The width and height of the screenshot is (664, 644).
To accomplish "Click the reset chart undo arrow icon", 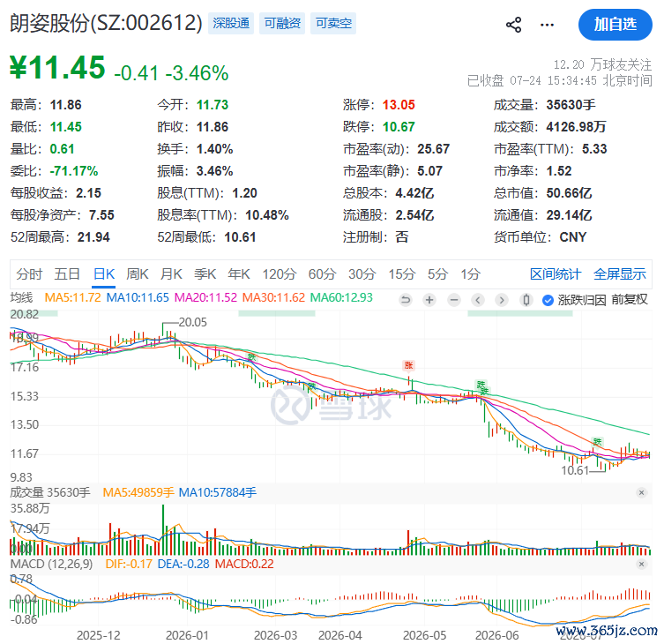I will point(406,301).
